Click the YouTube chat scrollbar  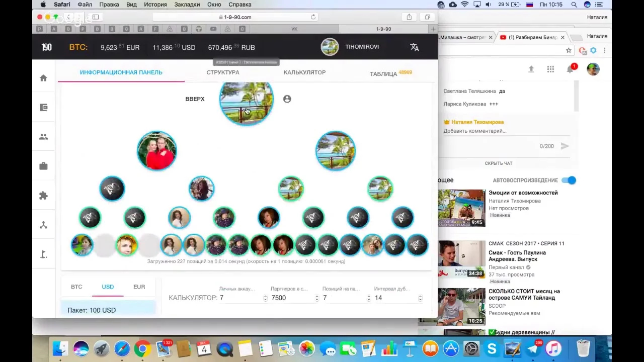576,96
